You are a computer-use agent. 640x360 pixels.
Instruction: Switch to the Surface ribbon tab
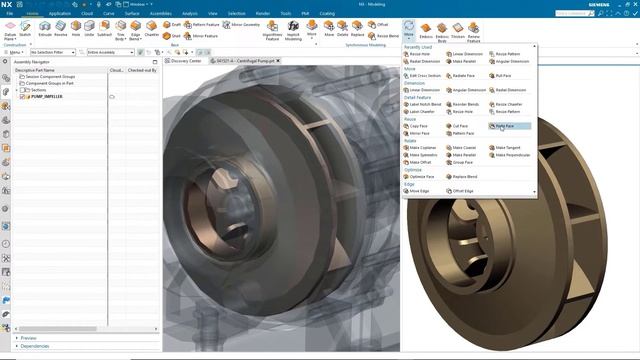pyautogui.click(x=132, y=13)
